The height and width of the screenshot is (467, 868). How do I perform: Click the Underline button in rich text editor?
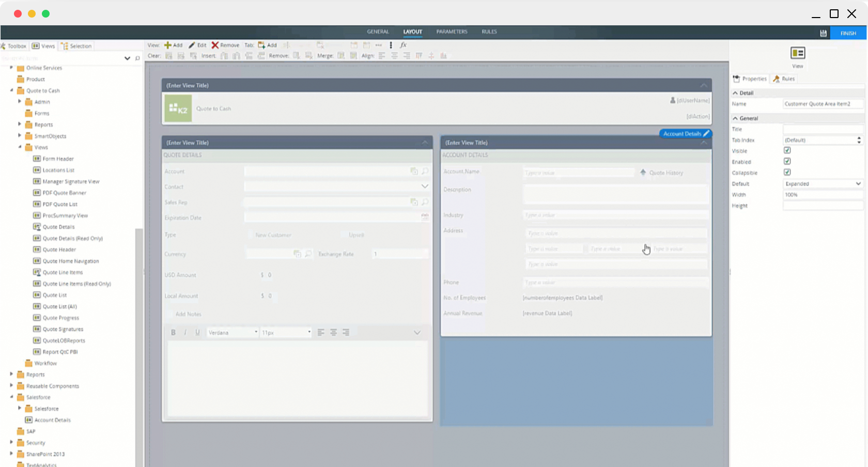point(197,333)
